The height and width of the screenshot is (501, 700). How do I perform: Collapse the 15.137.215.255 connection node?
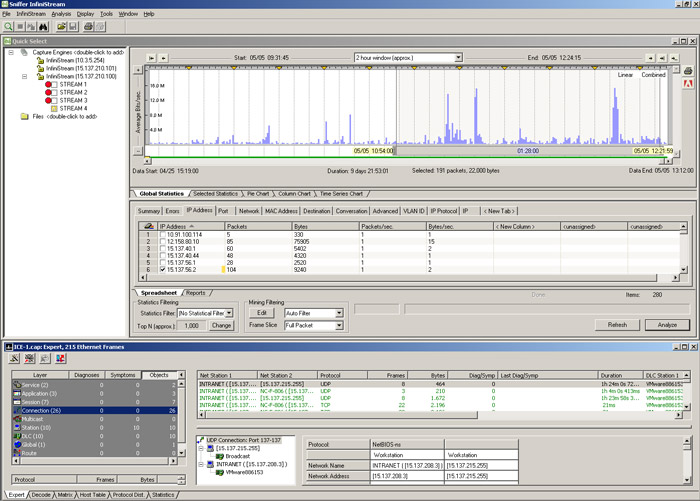click(x=201, y=448)
